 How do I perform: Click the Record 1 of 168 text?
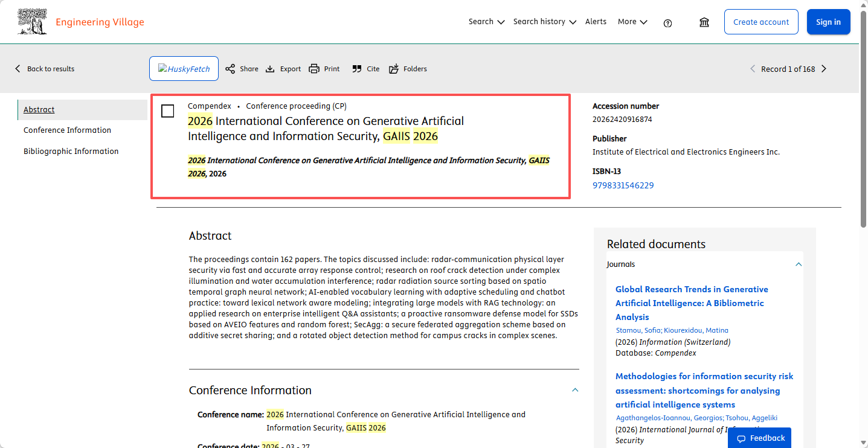click(788, 69)
